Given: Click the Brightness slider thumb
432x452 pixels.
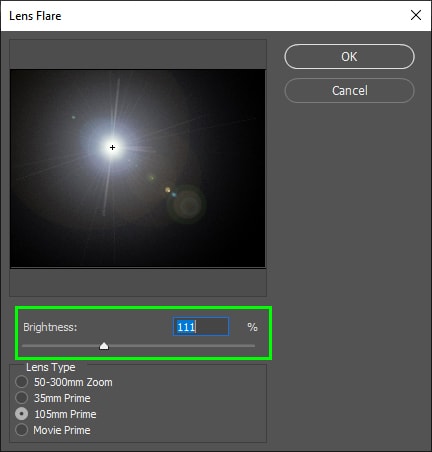Looking at the screenshot, I should (x=104, y=346).
